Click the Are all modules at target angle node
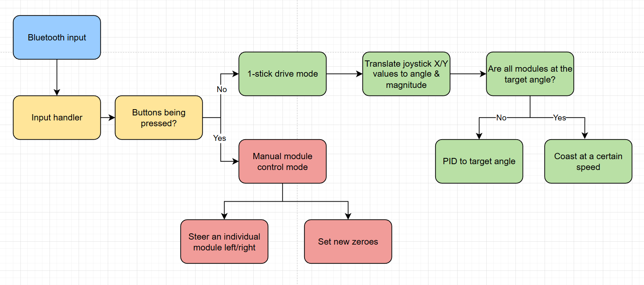 coord(530,74)
